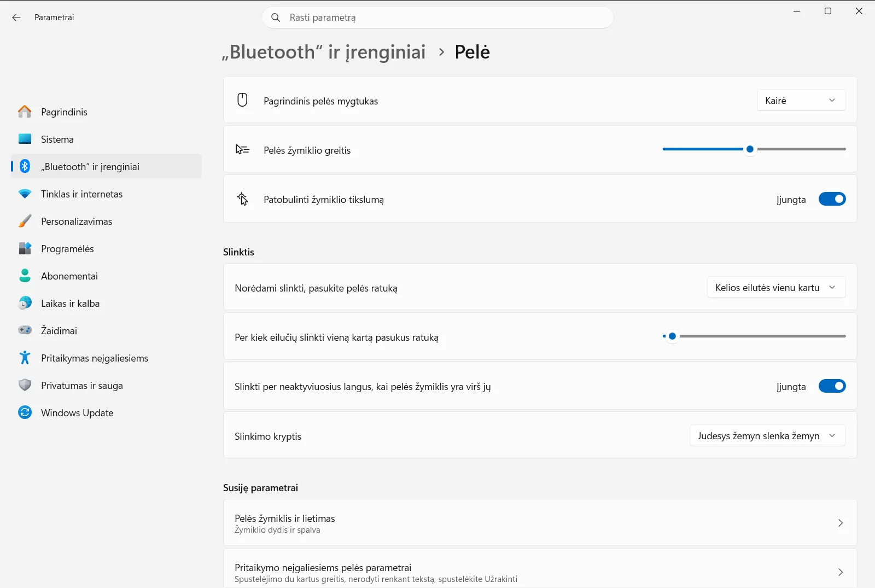This screenshot has width=875, height=588.
Task: Click the Abonementai person icon
Action: (x=25, y=276)
